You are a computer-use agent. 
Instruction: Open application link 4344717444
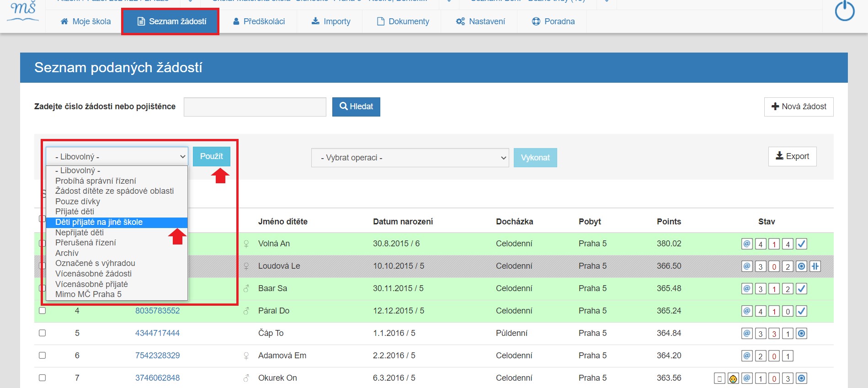tap(157, 333)
